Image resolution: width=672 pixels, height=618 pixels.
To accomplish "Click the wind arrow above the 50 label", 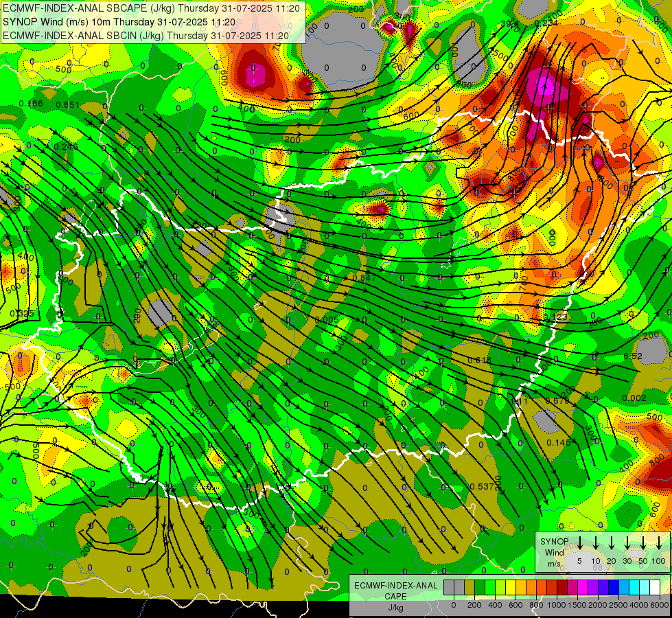I will tap(643, 542).
